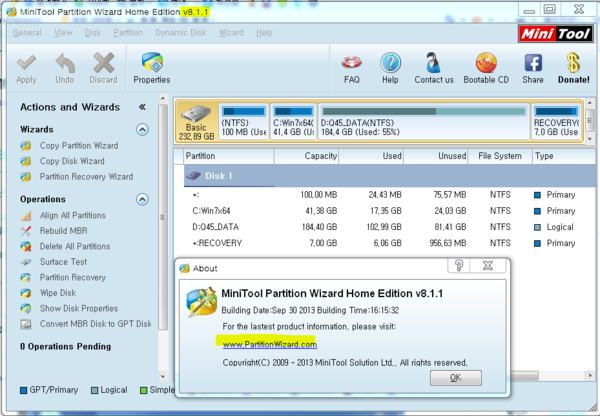Image resolution: width=600 pixels, height=416 pixels.
Task: Click the About dialog help question icon
Action: click(x=459, y=265)
